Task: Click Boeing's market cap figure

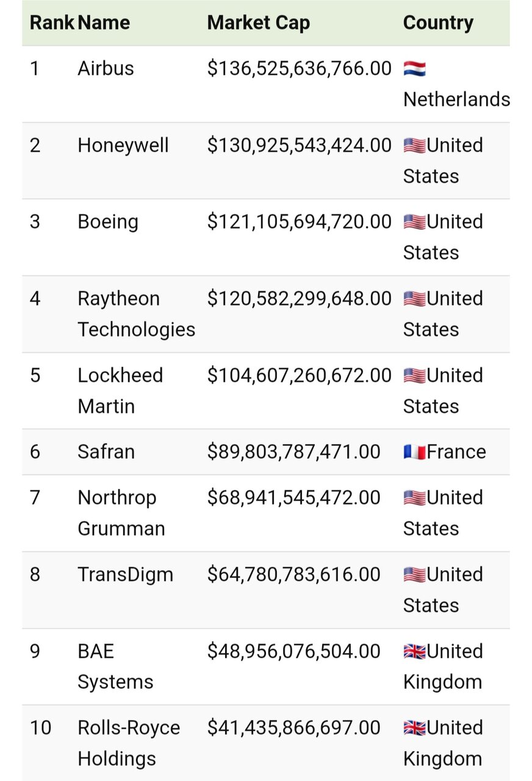Action: 299,221
